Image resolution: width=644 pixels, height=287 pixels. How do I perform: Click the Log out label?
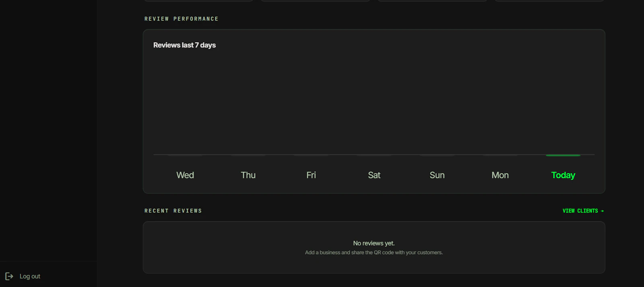[x=30, y=276]
